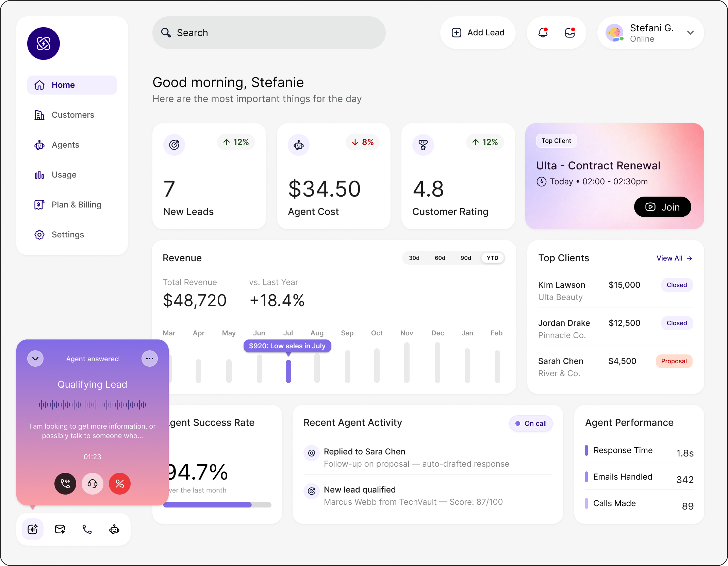View all top clients
The image size is (728, 566).
click(674, 258)
